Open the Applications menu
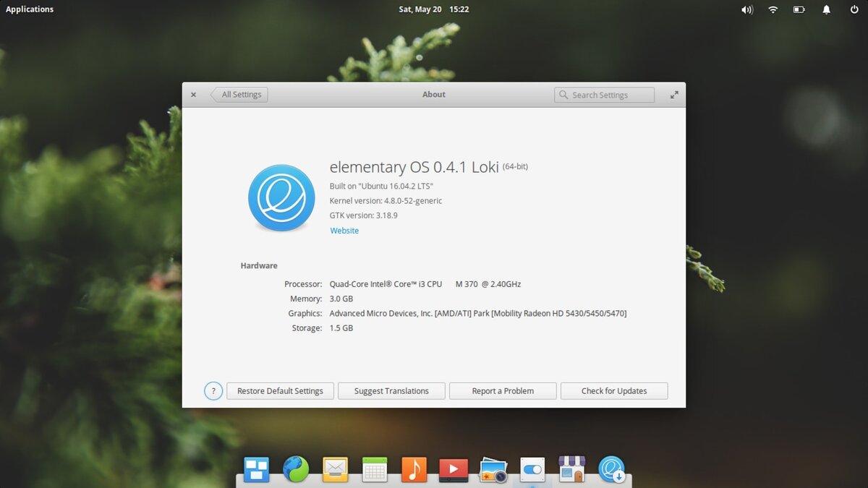 pyautogui.click(x=30, y=9)
